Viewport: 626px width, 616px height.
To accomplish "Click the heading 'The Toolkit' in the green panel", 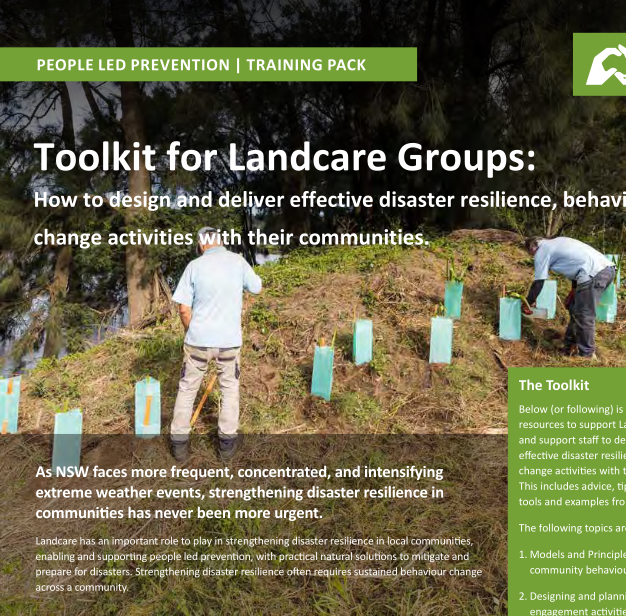I will [554, 385].
